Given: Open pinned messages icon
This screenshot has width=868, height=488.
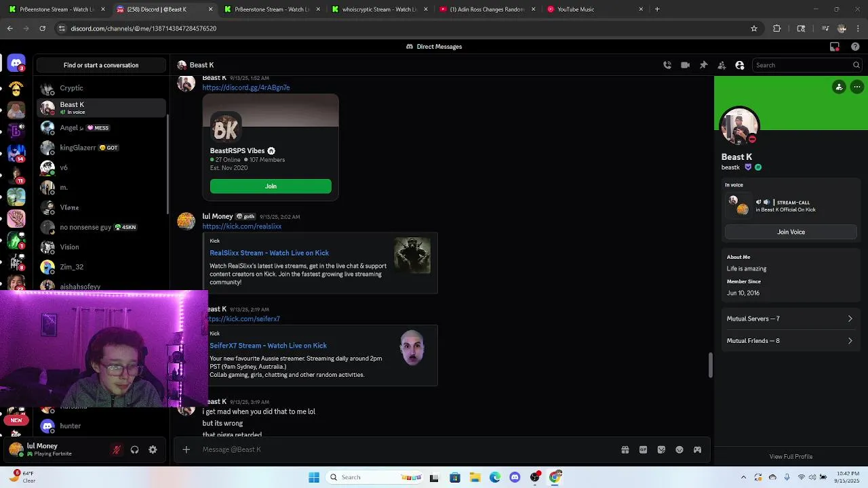Looking at the screenshot, I should [x=703, y=65].
